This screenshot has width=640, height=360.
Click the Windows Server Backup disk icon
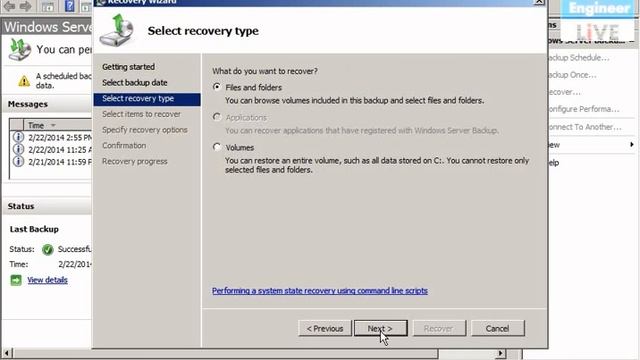(x=20, y=50)
